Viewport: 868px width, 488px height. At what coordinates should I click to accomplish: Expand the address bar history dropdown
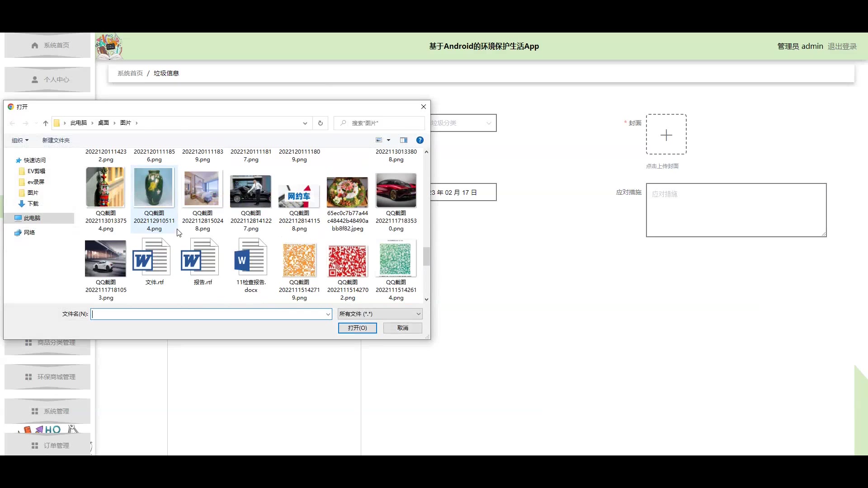click(305, 123)
